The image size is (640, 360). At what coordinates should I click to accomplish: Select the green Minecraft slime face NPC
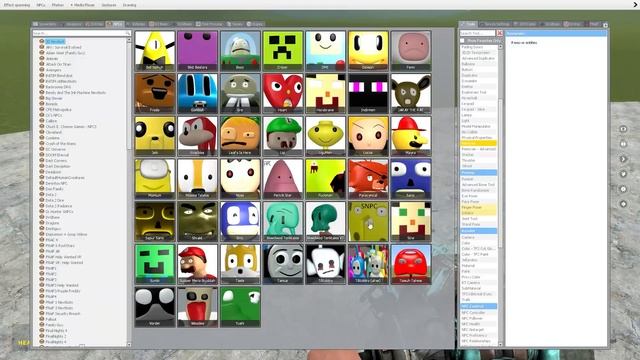point(155,264)
